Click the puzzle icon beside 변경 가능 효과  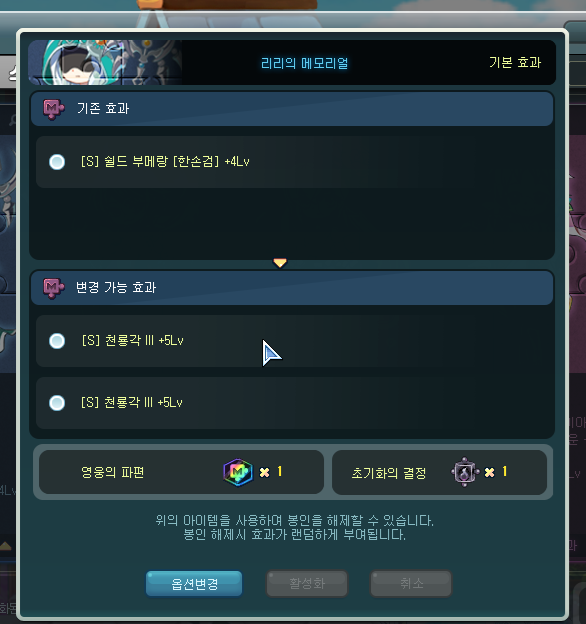(x=53, y=288)
